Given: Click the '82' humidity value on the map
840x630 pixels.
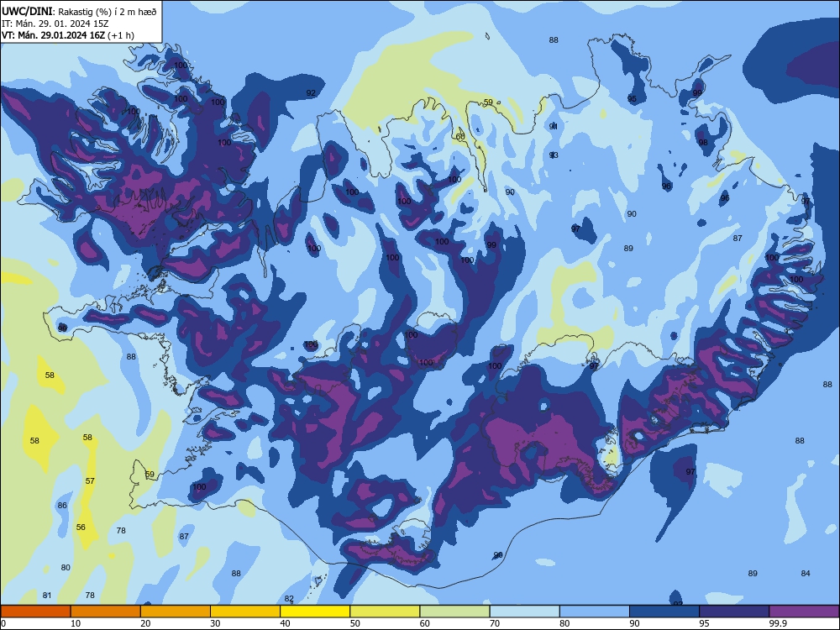Looking at the screenshot, I should point(289,599).
